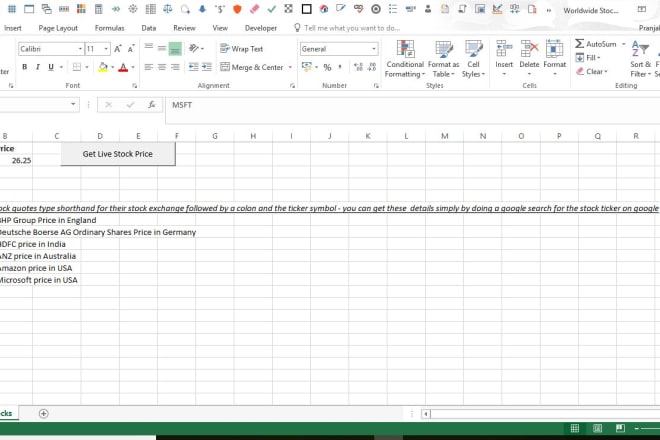Click the balance scales icon in toolbar
This screenshot has width=660, height=440.
pos(168,9)
